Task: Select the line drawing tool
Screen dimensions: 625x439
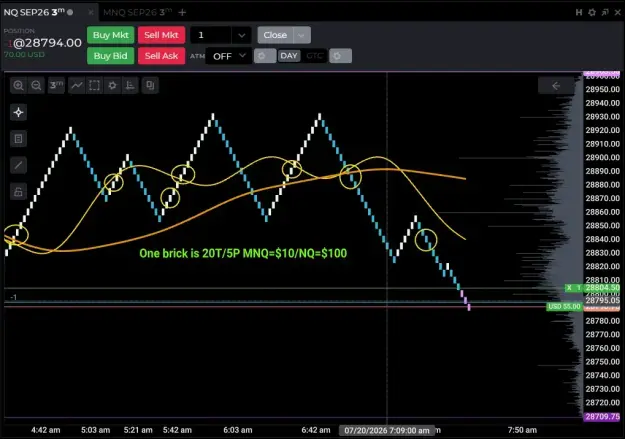Action: pos(18,165)
